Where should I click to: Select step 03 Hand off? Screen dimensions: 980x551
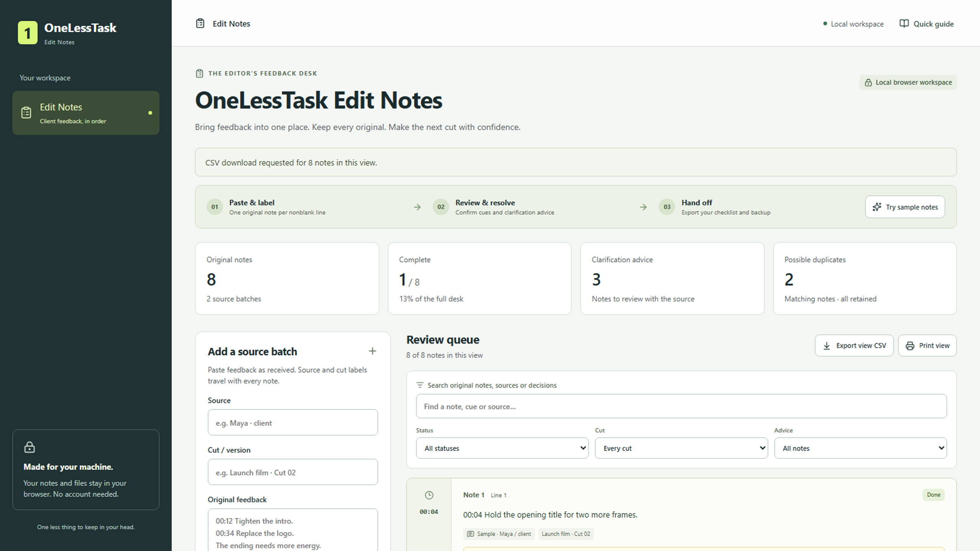pyautogui.click(x=715, y=207)
